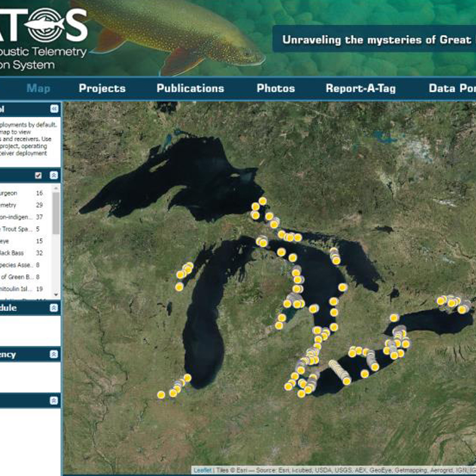Click the receiver marker in central Lake Erie

[x=365, y=374]
